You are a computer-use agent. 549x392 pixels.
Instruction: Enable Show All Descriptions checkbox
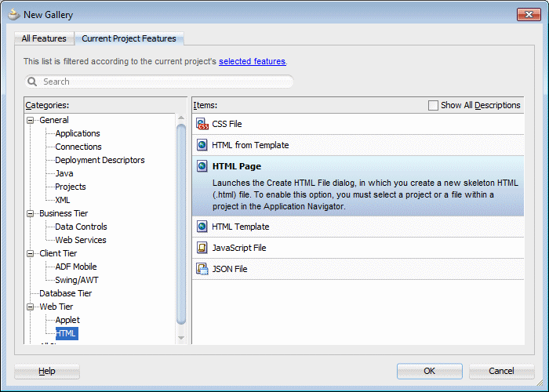pyautogui.click(x=433, y=105)
